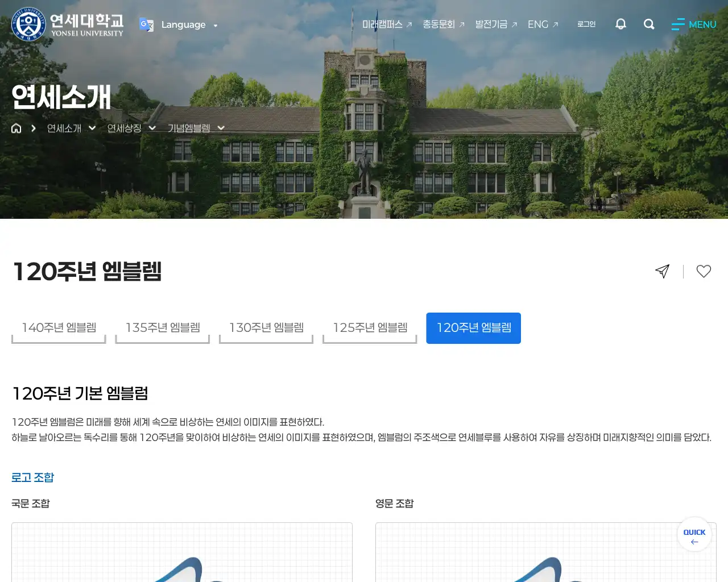
Task: Expand the 기념엠블렘 breadcrumb dropdown
Action: click(x=196, y=128)
